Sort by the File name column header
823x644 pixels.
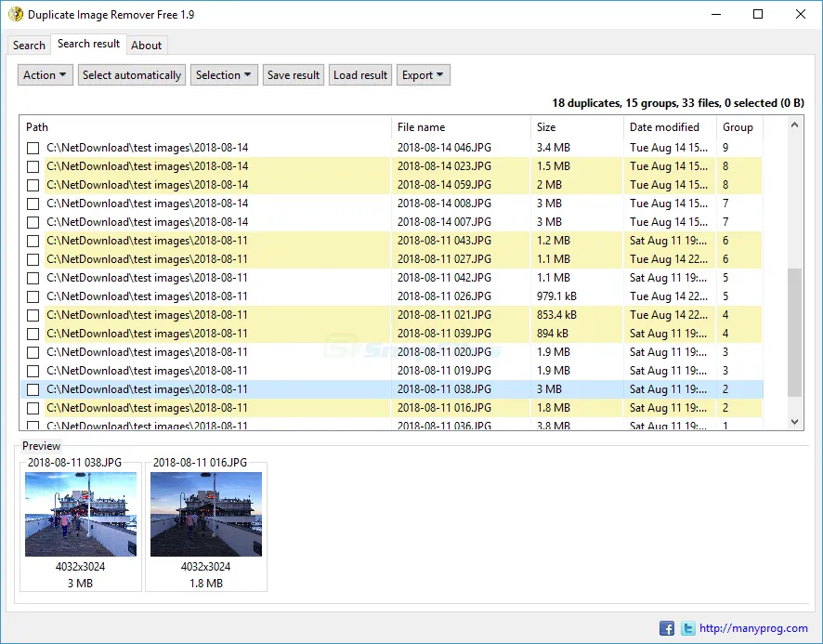(x=461, y=127)
